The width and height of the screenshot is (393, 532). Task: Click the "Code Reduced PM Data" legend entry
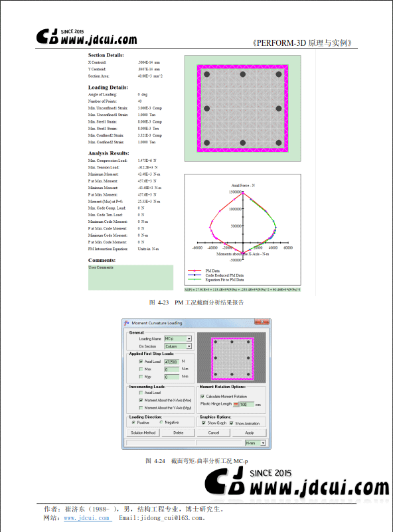224,275
